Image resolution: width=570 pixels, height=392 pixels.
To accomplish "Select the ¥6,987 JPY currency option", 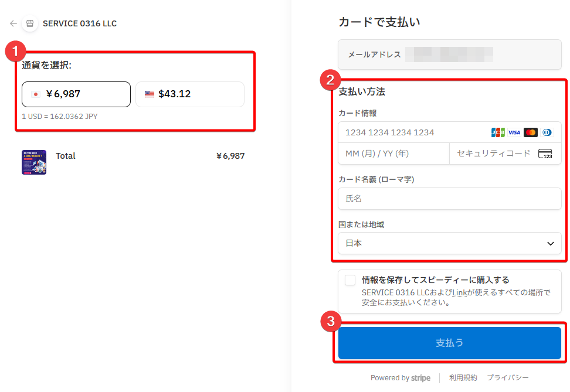I will point(76,94).
